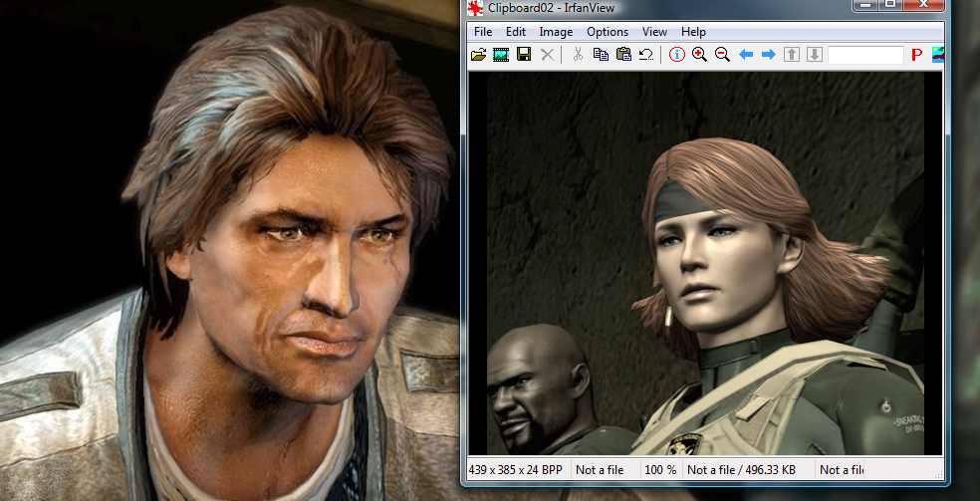Screen dimensions: 980x501
Task: Open the Image menu
Action: pos(556,32)
